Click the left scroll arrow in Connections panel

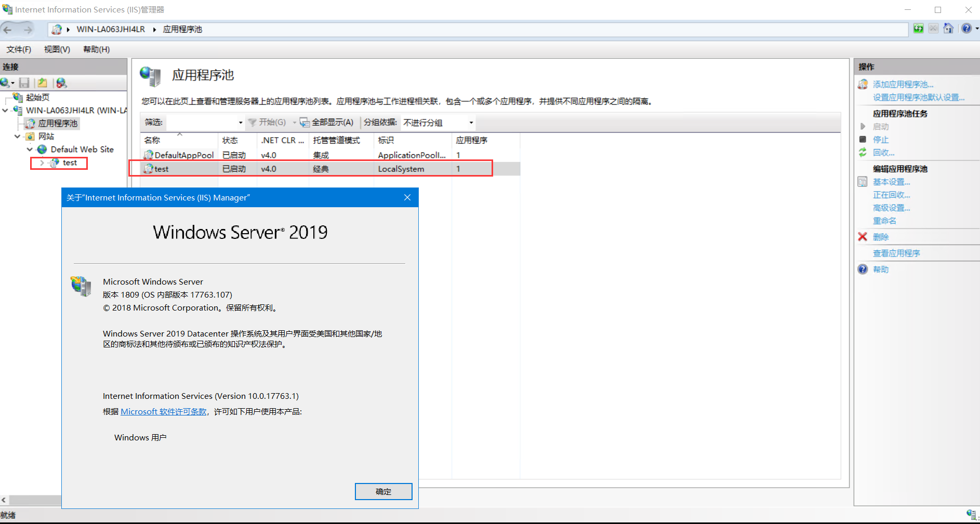(4, 500)
